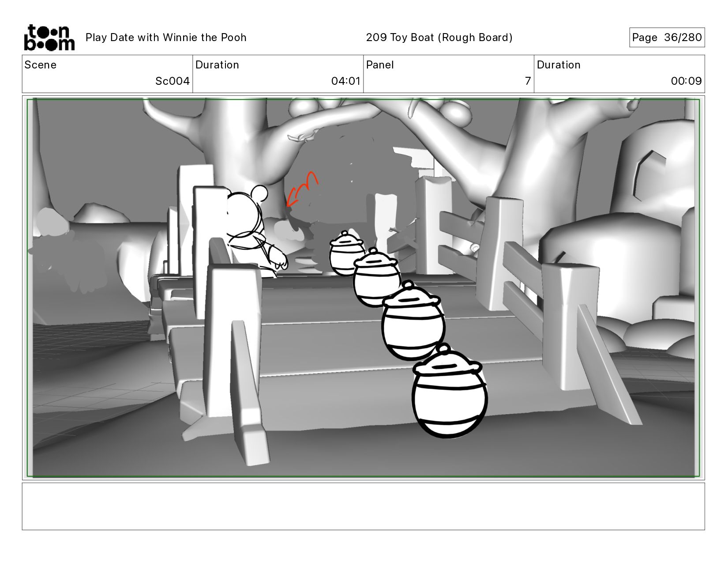Select the scene duration value "04:01"

click(x=346, y=81)
